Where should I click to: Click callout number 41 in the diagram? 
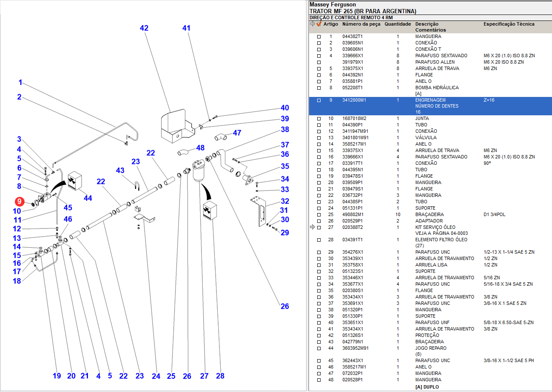(186, 28)
